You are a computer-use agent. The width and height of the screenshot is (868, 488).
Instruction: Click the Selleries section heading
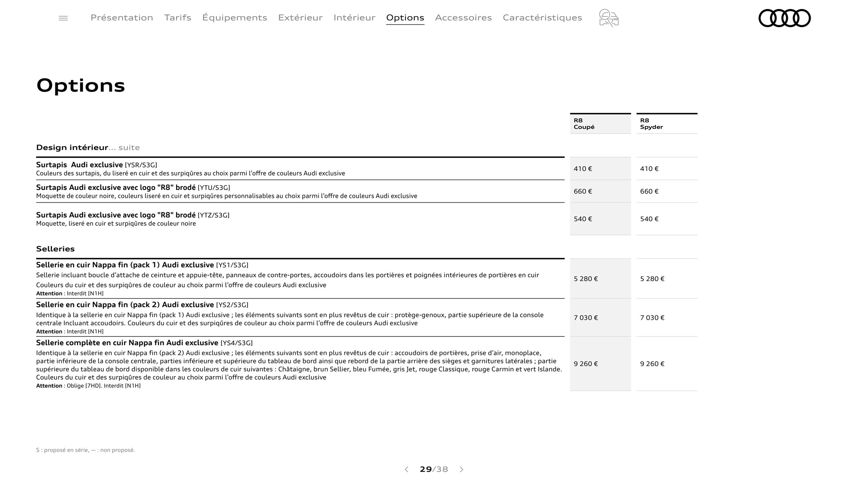(x=55, y=248)
